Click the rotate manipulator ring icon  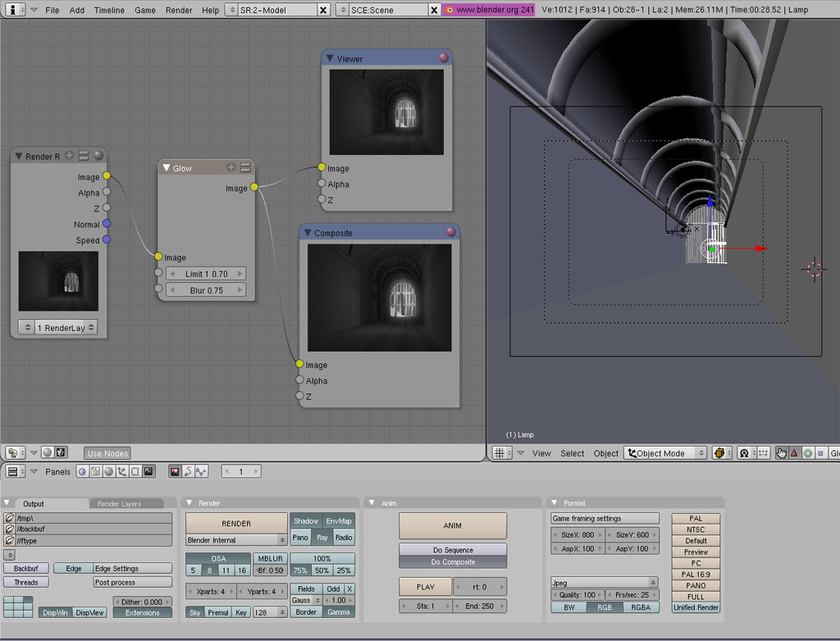click(807, 452)
